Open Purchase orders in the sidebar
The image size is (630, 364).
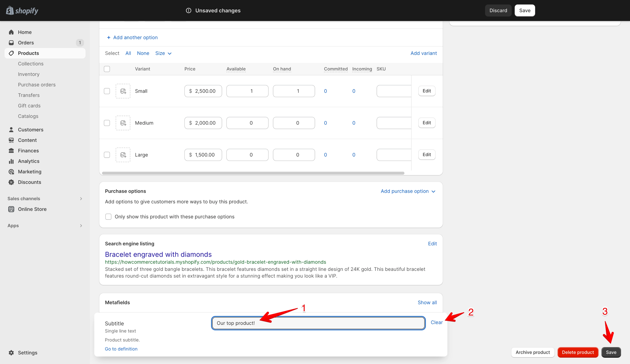point(37,85)
